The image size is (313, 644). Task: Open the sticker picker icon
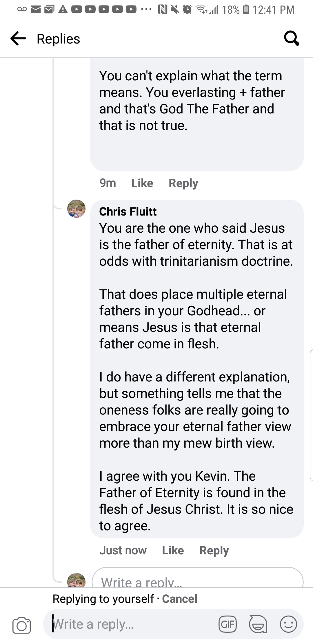pyautogui.click(x=258, y=624)
